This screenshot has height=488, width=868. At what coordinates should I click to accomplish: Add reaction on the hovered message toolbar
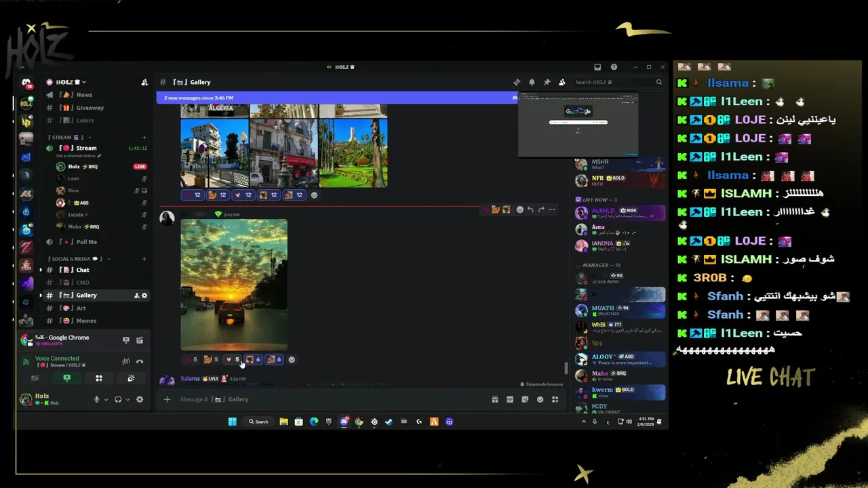520,209
